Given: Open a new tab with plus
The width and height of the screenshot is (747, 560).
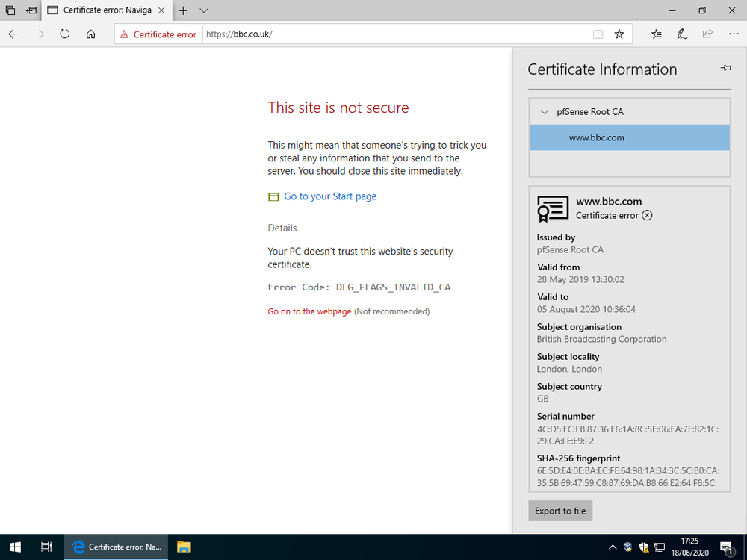Looking at the screenshot, I should (x=183, y=10).
